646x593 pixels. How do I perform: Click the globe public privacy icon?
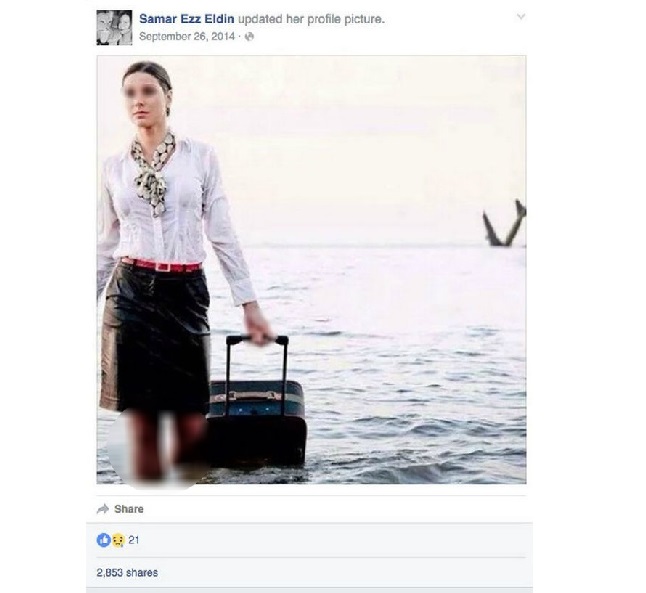click(249, 37)
